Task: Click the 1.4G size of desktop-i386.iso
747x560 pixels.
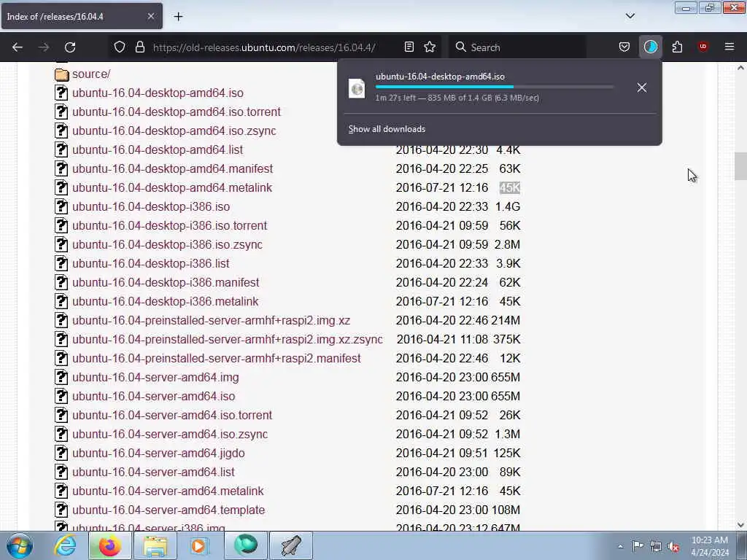Action: tap(508, 206)
